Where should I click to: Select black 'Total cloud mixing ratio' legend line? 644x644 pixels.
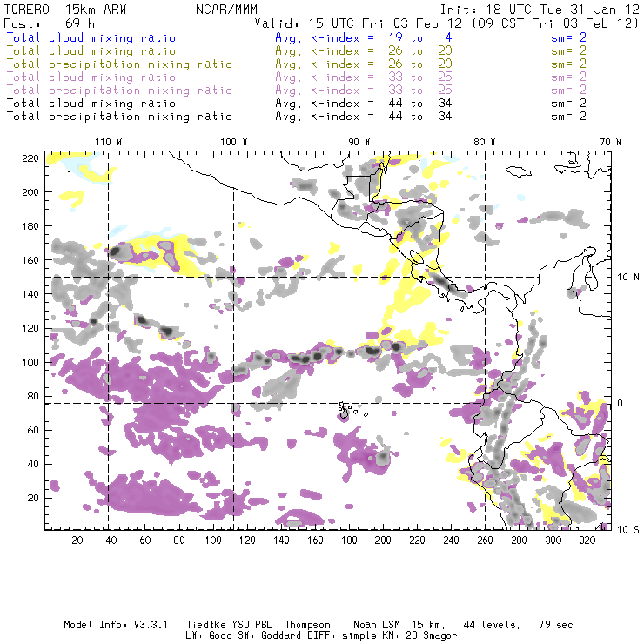pyautogui.click(x=91, y=104)
